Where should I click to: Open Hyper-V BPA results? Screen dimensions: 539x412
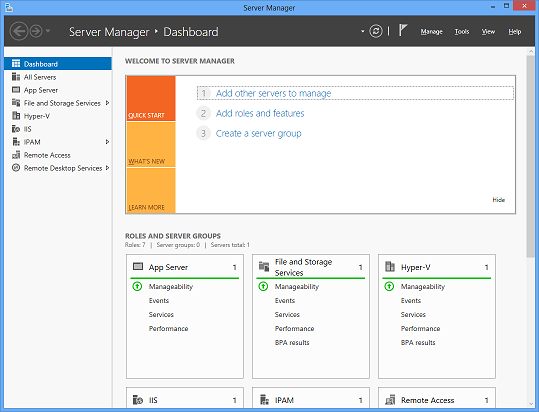point(418,342)
